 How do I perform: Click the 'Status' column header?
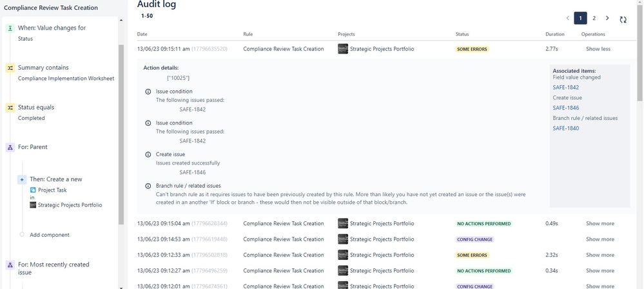[462, 34]
